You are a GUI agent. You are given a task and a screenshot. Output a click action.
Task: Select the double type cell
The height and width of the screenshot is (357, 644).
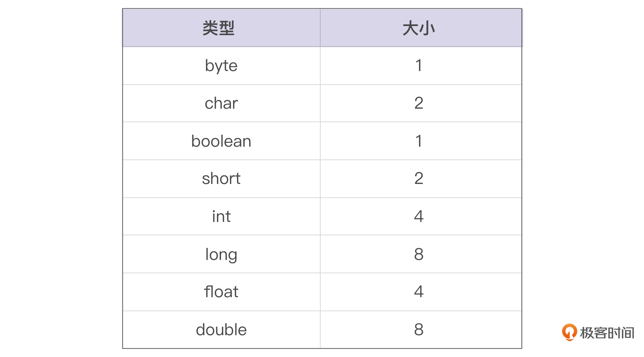click(x=221, y=330)
